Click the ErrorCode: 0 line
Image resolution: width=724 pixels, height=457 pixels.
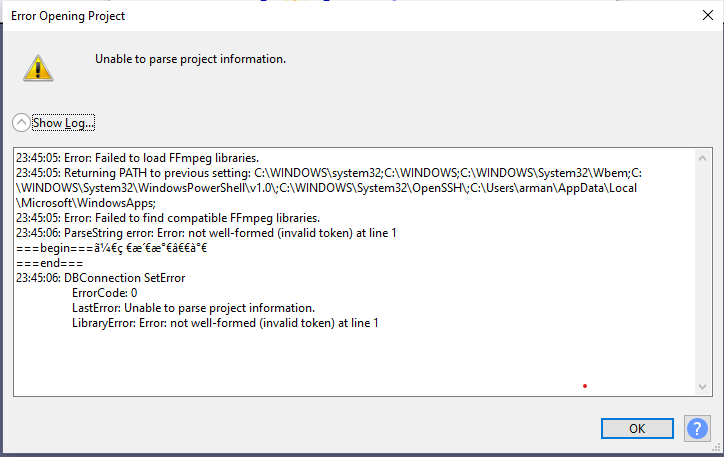click(x=104, y=293)
